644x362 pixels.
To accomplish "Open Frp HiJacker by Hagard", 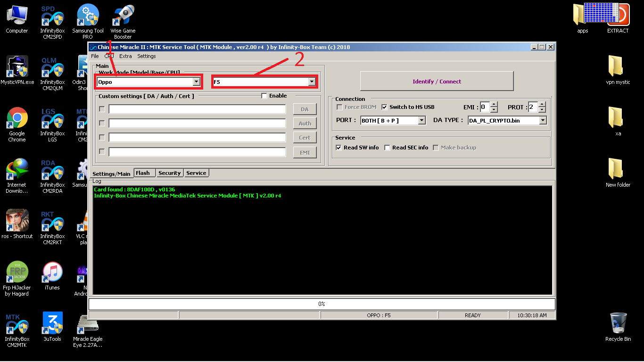I will [17, 279].
